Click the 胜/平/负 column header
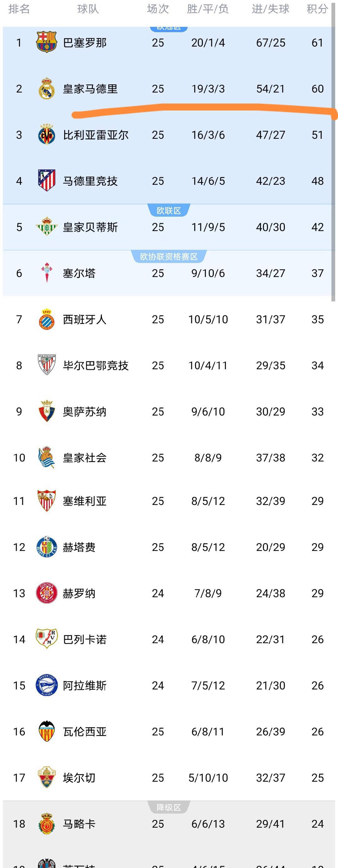 coord(208,9)
